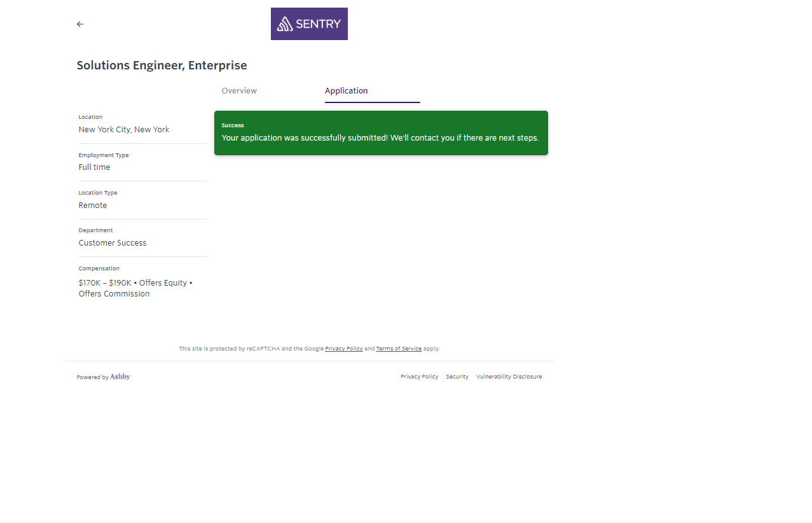
Task: Click the New York City, New York location
Action: point(124,130)
